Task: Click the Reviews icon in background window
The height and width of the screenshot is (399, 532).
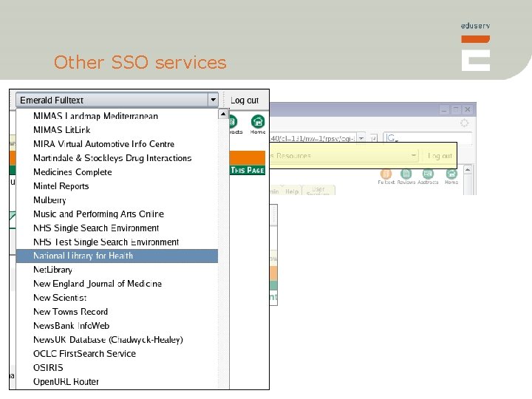Action: [406, 177]
